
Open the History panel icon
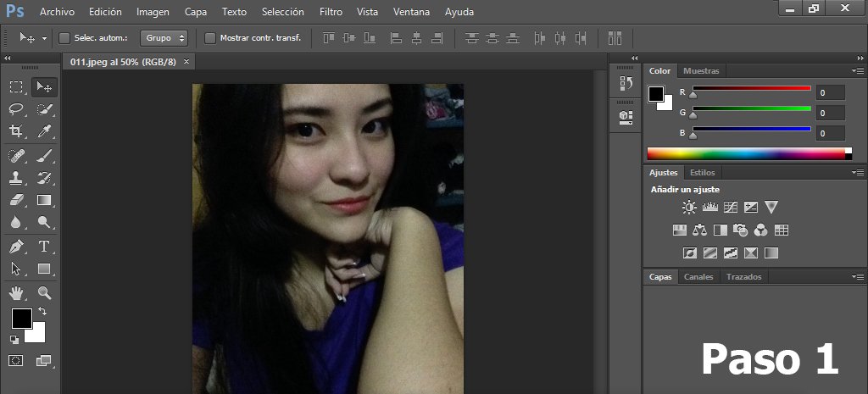pos(626,84)
